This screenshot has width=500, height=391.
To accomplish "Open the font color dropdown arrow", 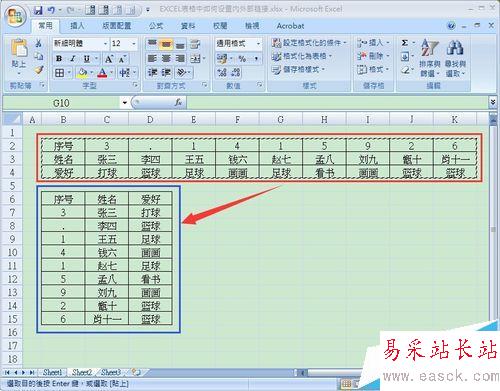I will (x=111, y=72).
